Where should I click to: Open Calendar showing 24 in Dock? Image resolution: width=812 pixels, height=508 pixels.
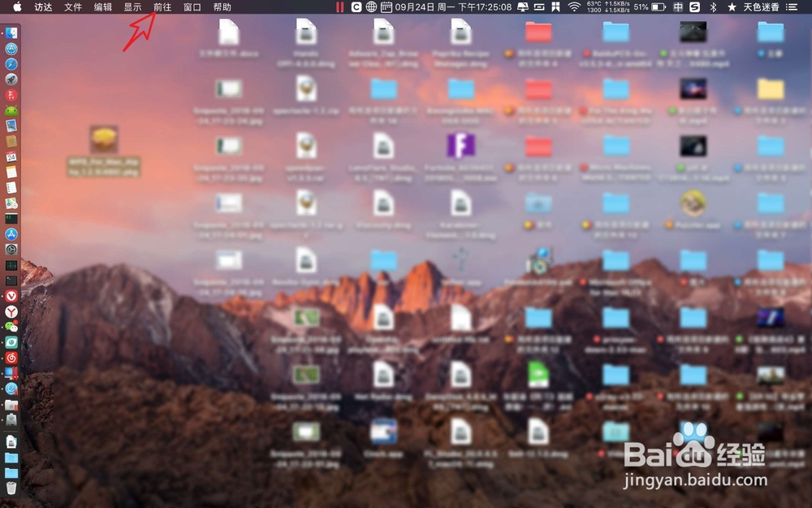(11, 157)
